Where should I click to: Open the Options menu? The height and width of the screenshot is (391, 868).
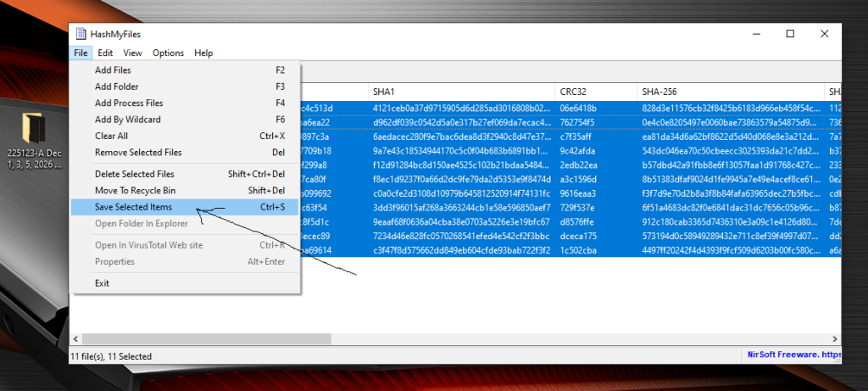click(x=169, y=53)
